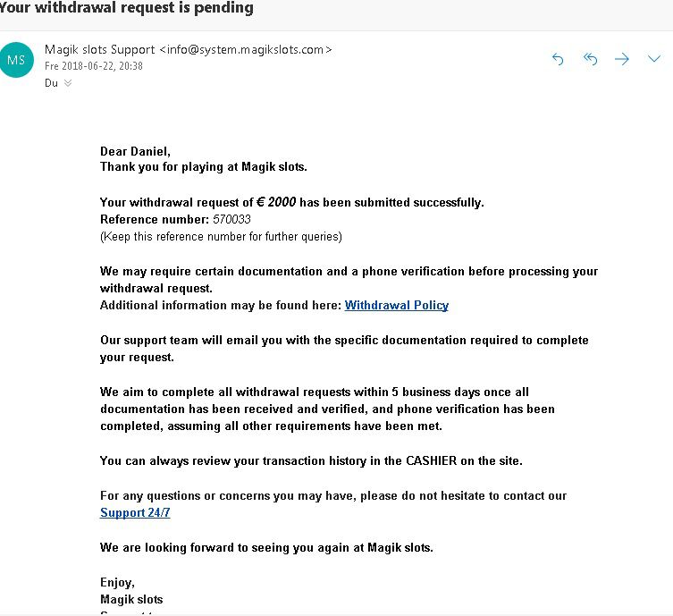This screenshot has width=673, height=616.
Task: Click the email subject heading
Action: coord(127,8)
